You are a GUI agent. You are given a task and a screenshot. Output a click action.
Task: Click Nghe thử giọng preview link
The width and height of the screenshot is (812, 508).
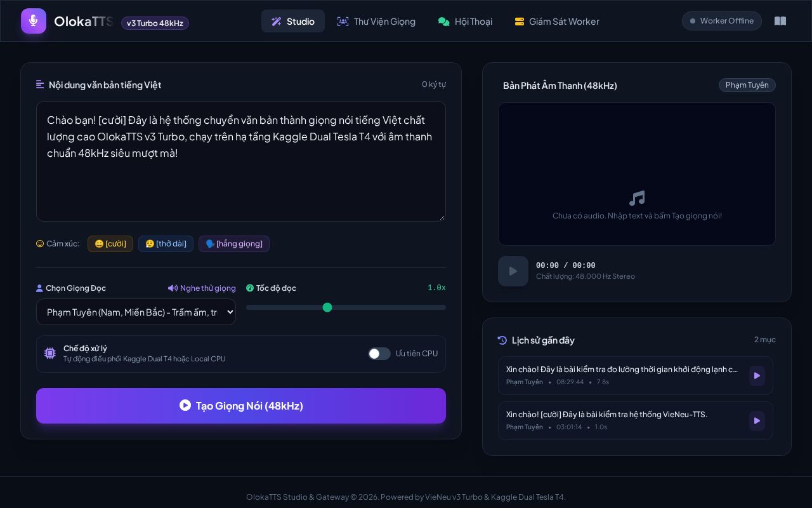tap(202, 288)
